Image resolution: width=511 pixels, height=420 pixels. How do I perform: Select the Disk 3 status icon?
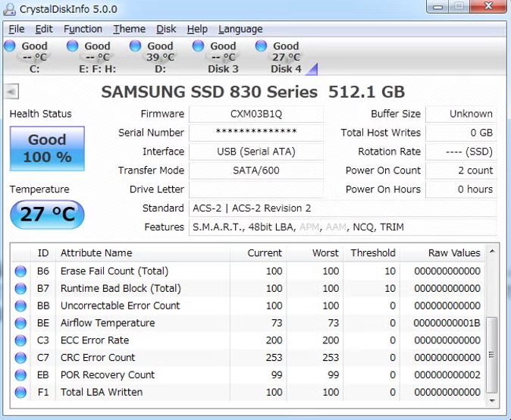(198, 45)
